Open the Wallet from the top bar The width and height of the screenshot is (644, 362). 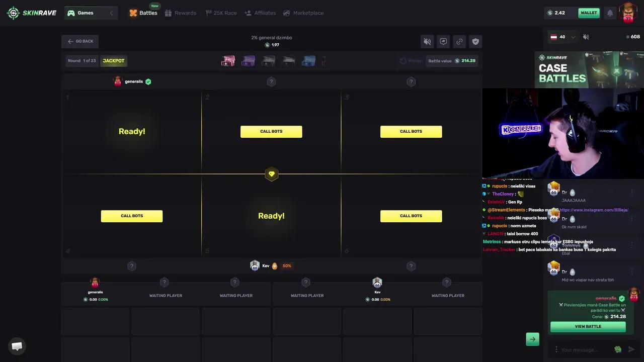point(589,13)
